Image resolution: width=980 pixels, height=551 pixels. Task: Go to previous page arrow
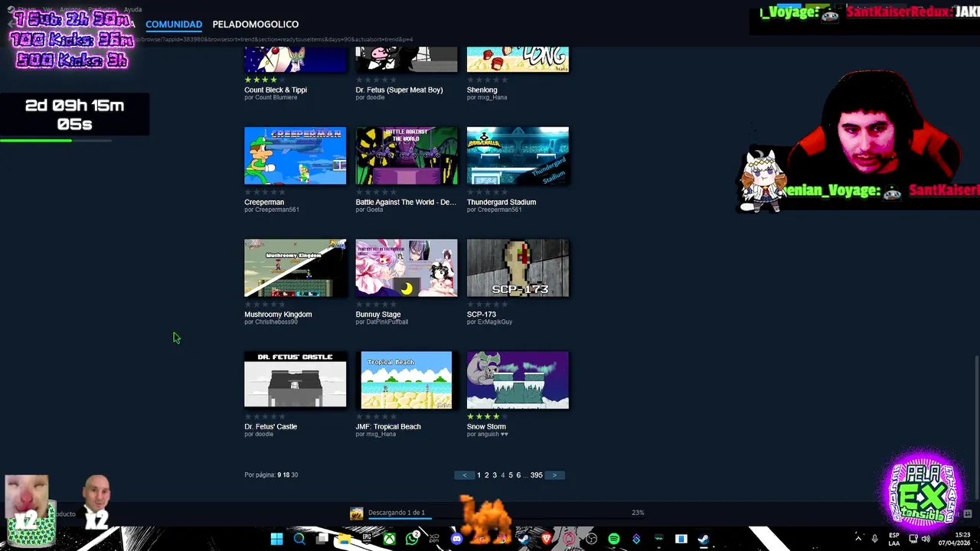coord(465,475)
